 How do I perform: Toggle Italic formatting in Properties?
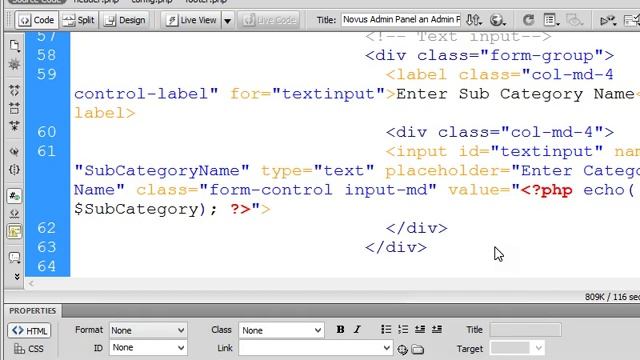tap(357, 330)
